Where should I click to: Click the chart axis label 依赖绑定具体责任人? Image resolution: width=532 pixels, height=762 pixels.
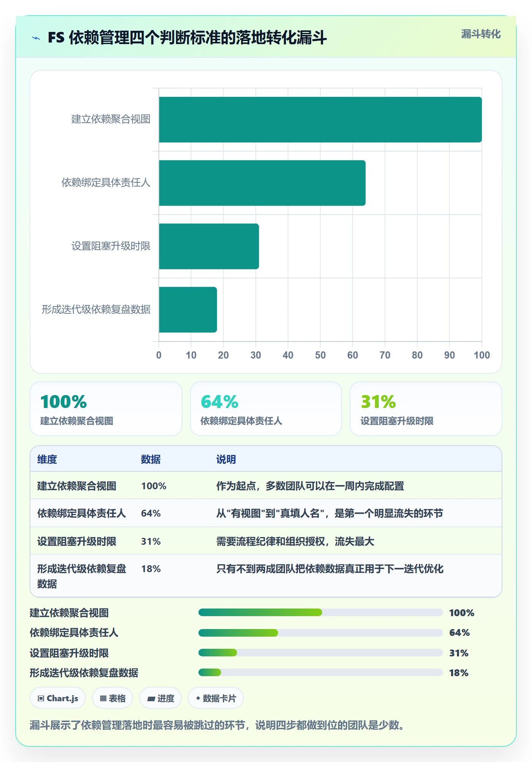tap(106, 183)
